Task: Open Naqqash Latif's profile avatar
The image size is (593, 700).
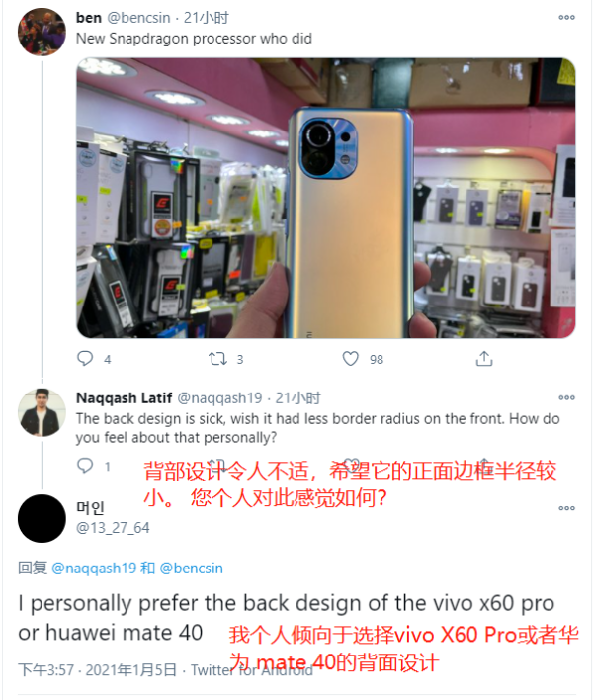Action: click(42, 412)
